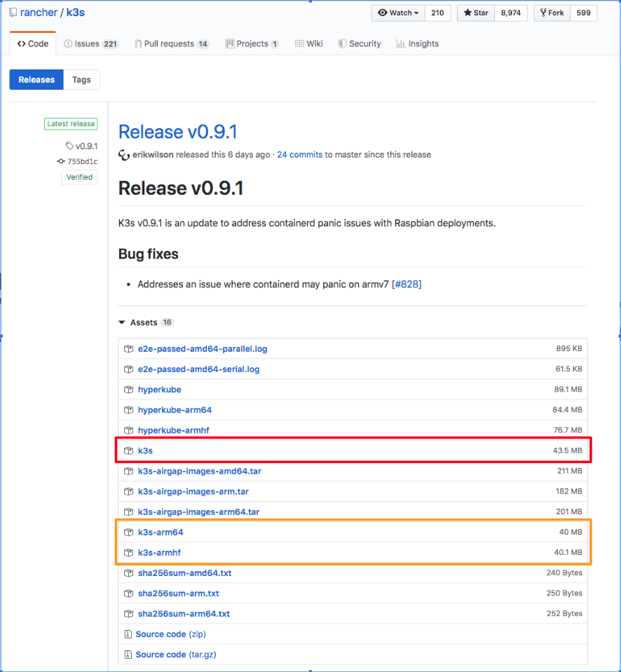View the 210 watchers count
621x672 pixels.
[437, 13]
